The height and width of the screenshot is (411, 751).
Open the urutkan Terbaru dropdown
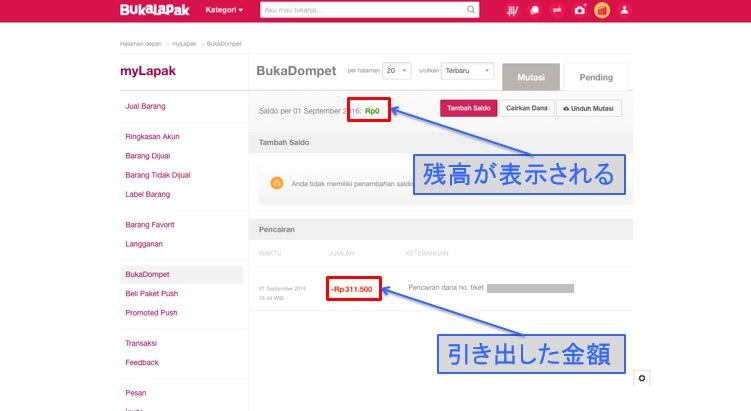tap(467, 70)
